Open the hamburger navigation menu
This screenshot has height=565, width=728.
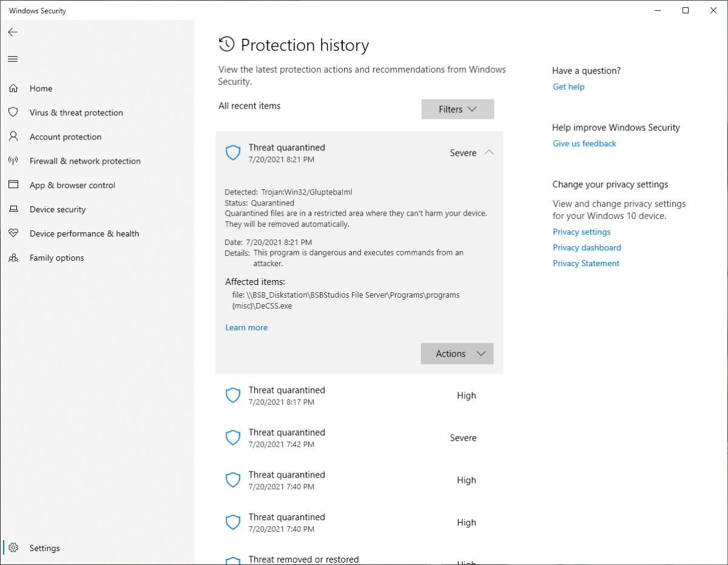click(13, 59)
